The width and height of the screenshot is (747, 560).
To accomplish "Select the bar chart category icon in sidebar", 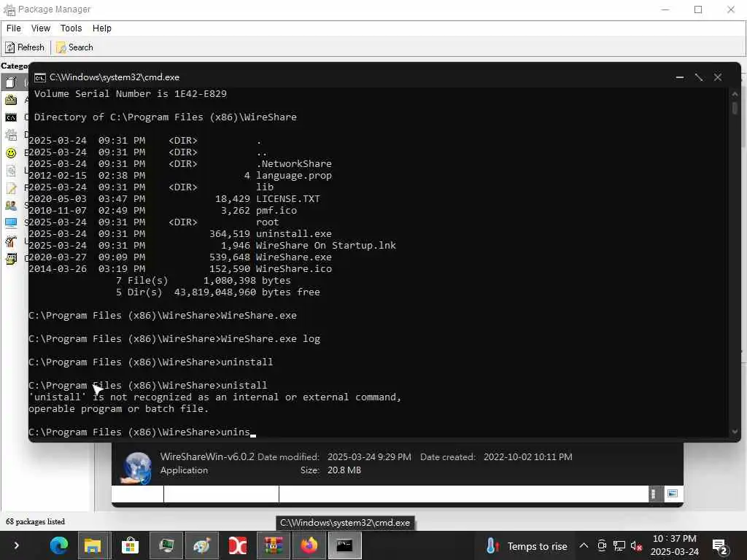I will tap(11, 241).
